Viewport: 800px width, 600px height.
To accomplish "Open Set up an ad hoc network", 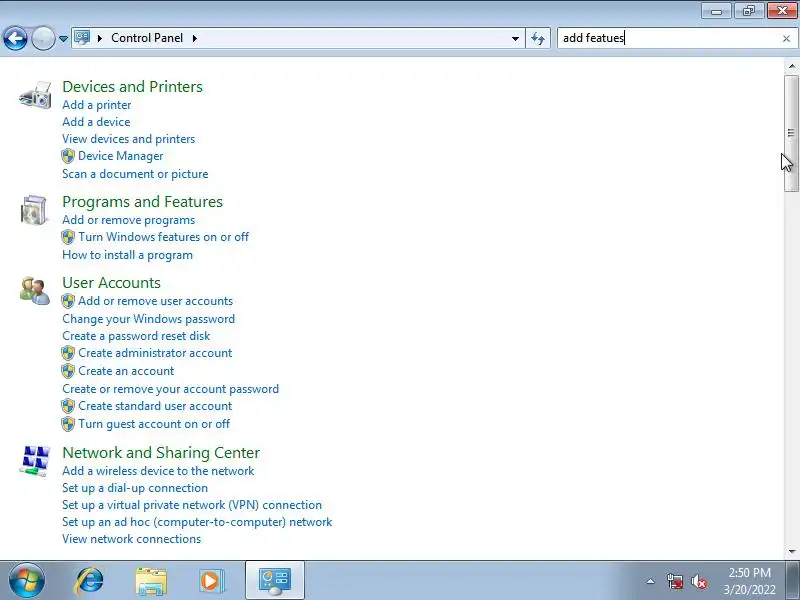I will (x=197, y=522).
